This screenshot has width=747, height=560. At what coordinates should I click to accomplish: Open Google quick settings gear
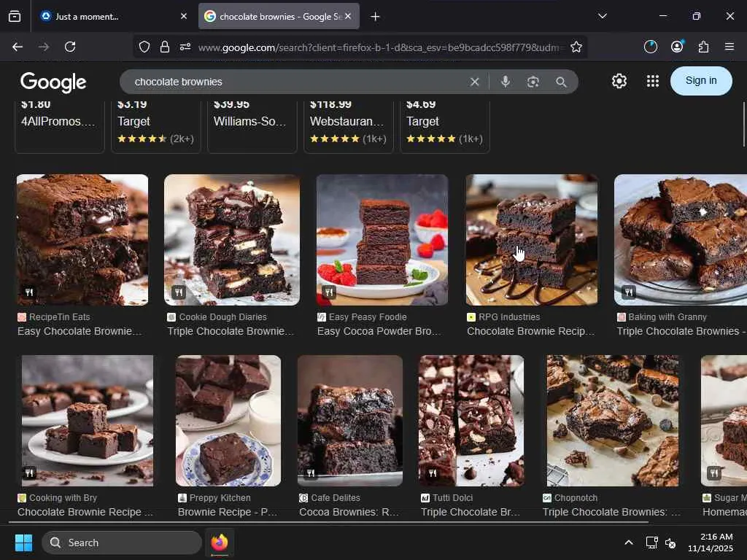click(x=619, y=81)
